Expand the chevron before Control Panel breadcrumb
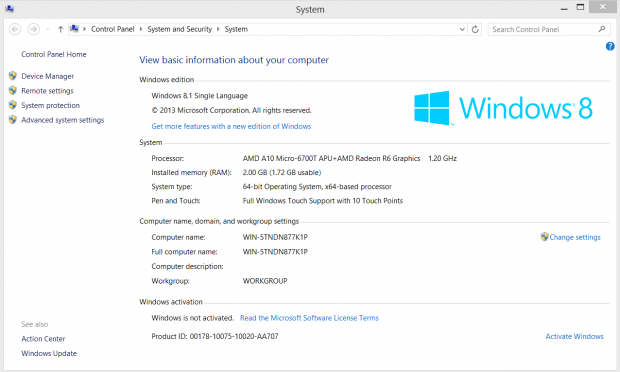 (84, 29)
